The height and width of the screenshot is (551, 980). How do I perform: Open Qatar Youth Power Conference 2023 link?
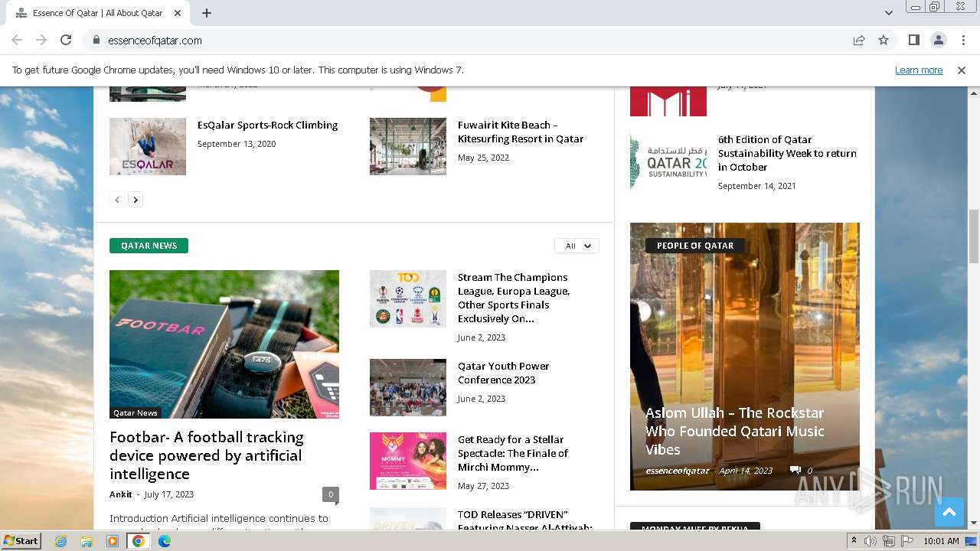coord(503,373)
